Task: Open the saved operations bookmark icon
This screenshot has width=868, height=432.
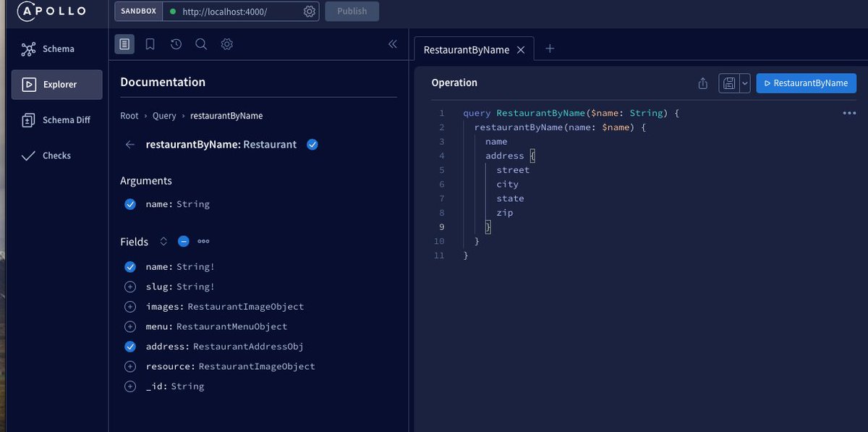Action: (150, 43)
